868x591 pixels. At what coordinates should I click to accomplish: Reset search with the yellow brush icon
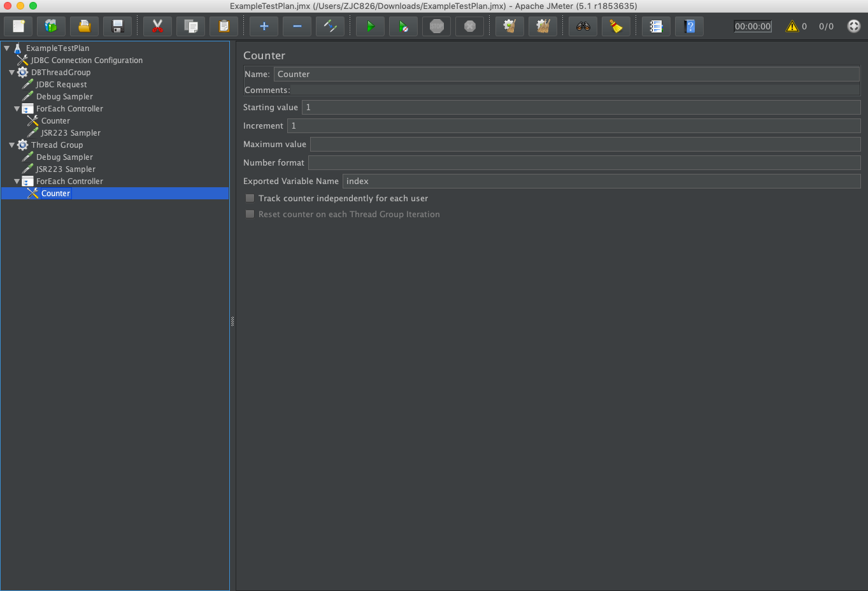616,26
